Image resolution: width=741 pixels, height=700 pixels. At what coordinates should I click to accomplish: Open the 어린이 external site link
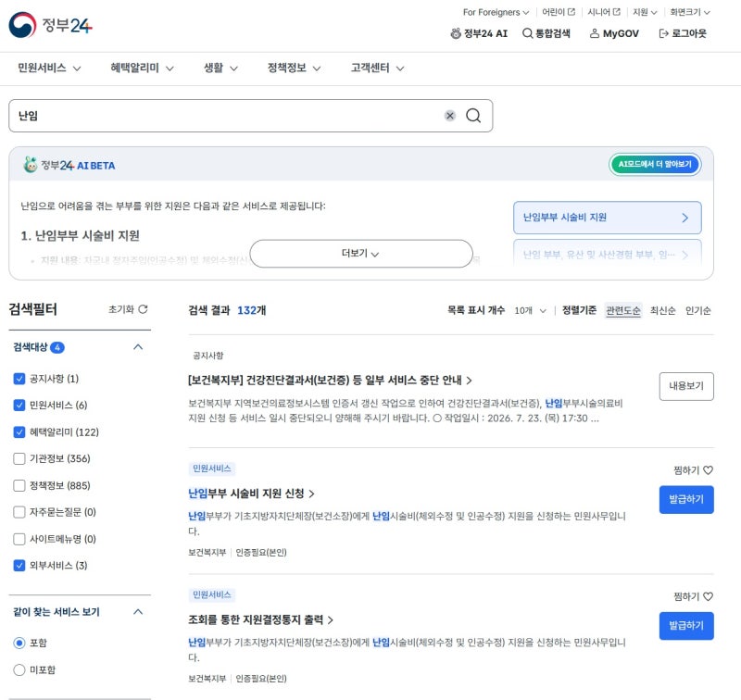[559, 12]
